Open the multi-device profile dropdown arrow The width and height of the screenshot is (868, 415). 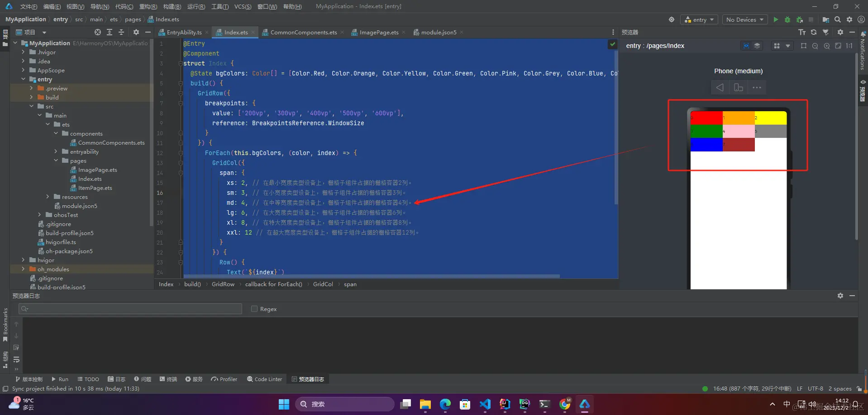[x=788, y=46]
